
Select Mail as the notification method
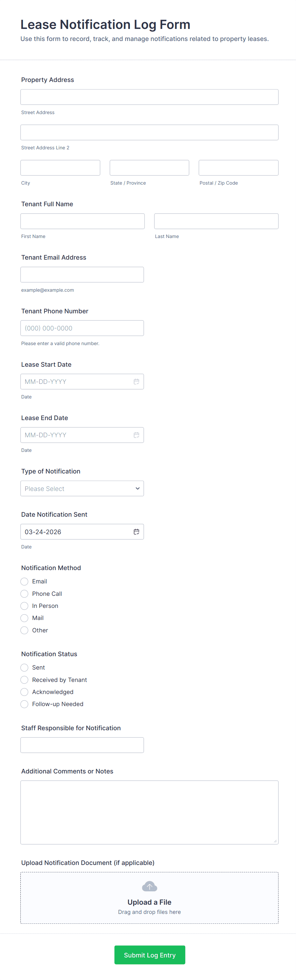click(x=25, y=618)
